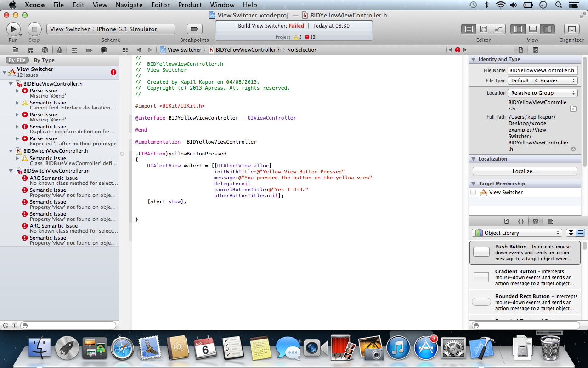
Task: Show the Search navigator
Action: (45, 50)
